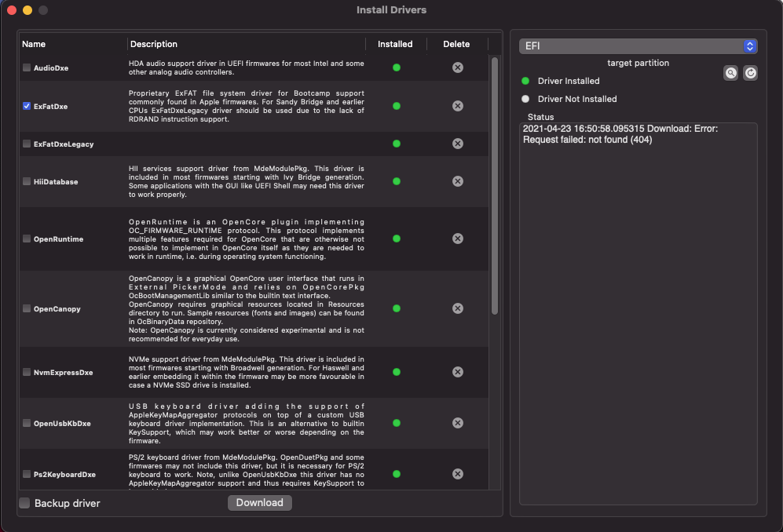Tick the OpenCanopy checkbox

pos(27,309)
